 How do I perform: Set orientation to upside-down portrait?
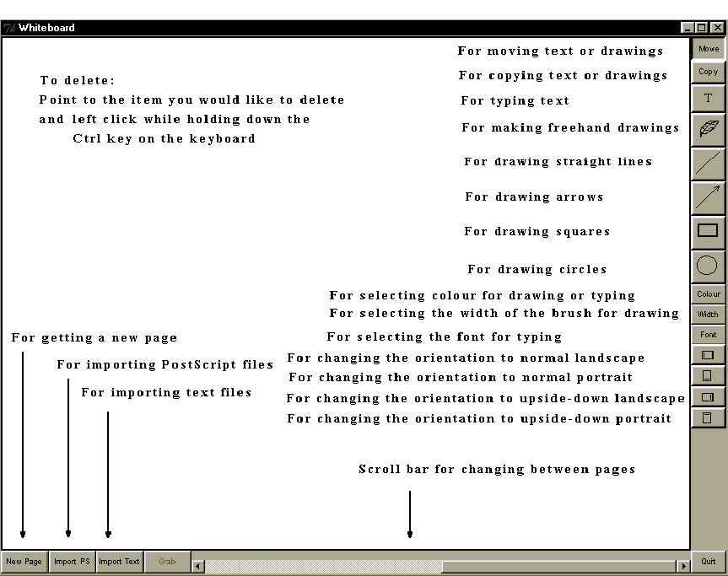(708, 417)
